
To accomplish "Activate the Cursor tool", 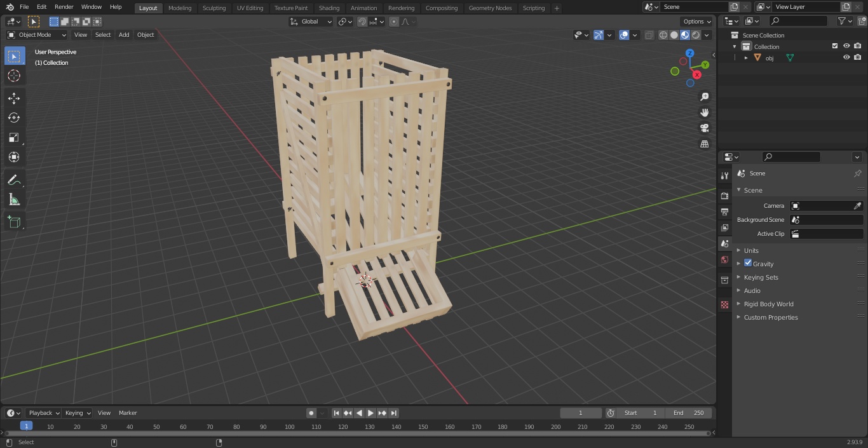I will 14,76.
